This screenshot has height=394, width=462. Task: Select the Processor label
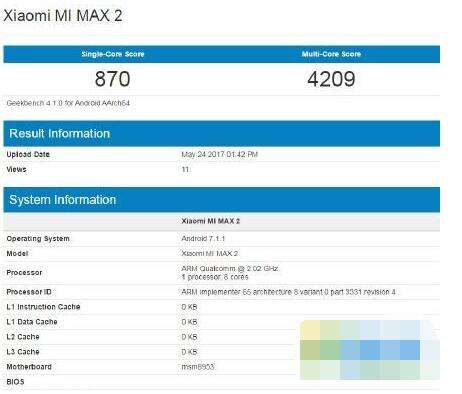click(24, 273)
